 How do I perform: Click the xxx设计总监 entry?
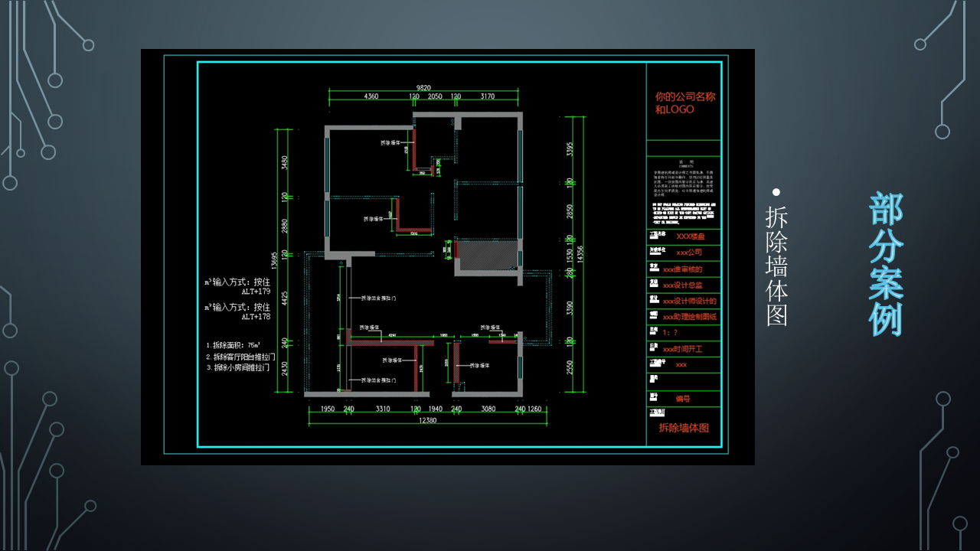(x=682, y=285)
